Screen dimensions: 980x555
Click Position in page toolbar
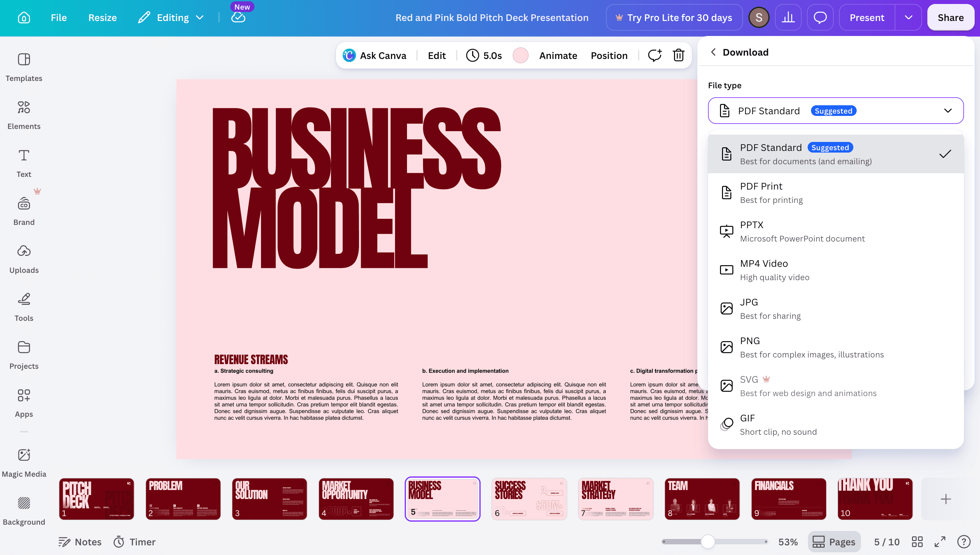coord(609,56)
